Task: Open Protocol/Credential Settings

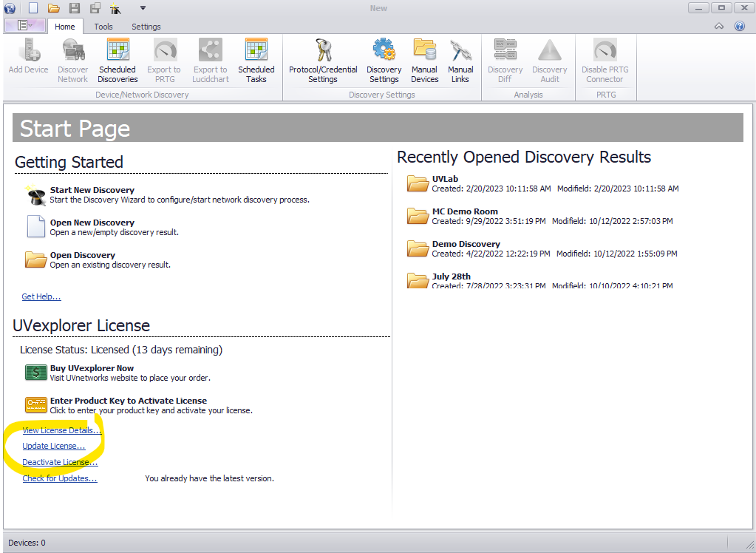Action: click(x=323, y=61)
